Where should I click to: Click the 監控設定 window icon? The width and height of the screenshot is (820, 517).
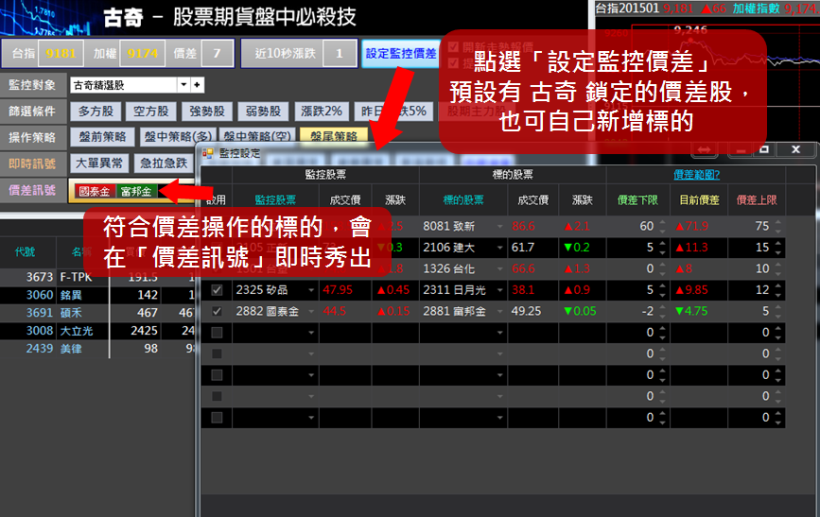click(208, 153)
